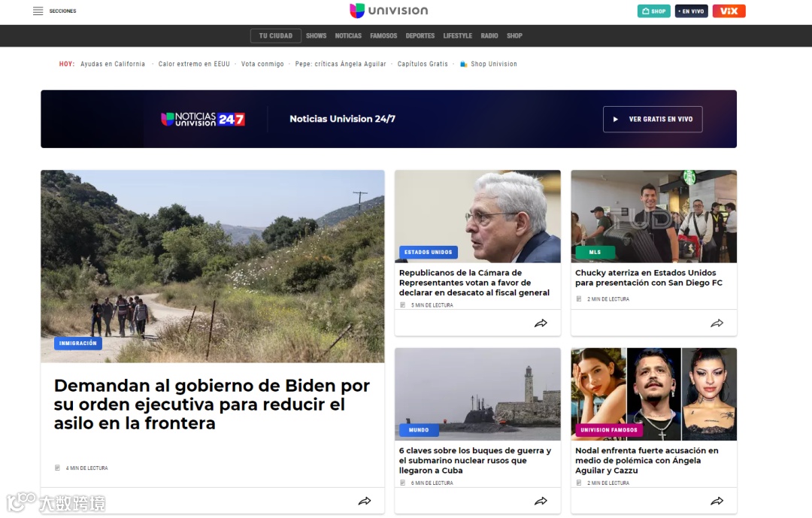Open Calor extremo en EEUU link

[x=194, y=64]
